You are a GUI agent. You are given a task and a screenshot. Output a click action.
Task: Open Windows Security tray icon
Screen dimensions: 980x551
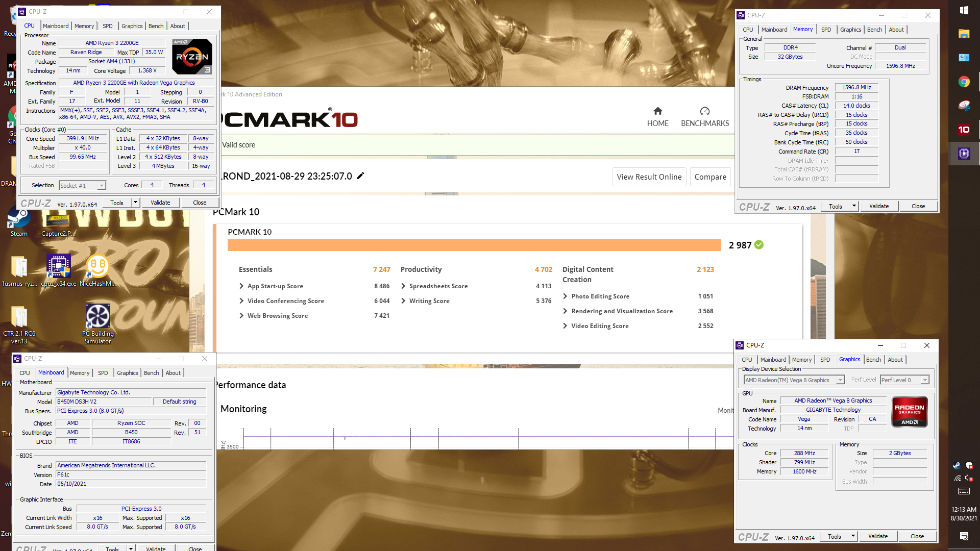(x=969, y=465)
